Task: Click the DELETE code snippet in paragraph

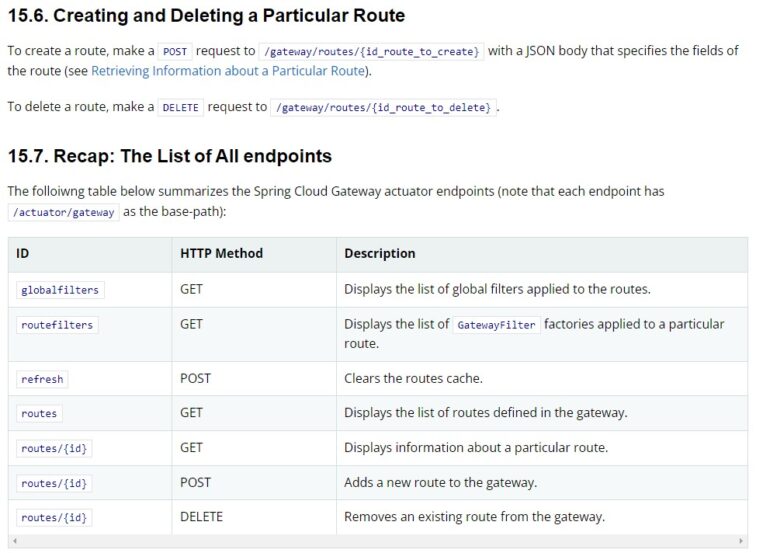Action: point(180,108)
